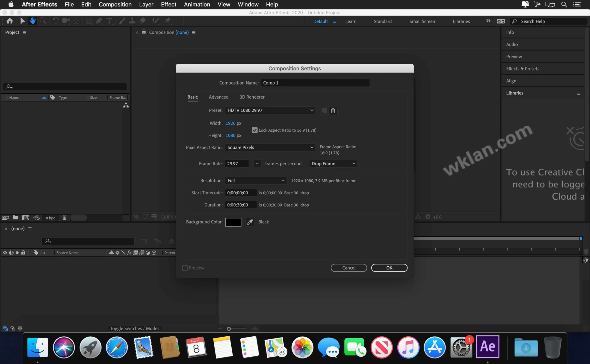Click OK in Composition Settings

389,268
